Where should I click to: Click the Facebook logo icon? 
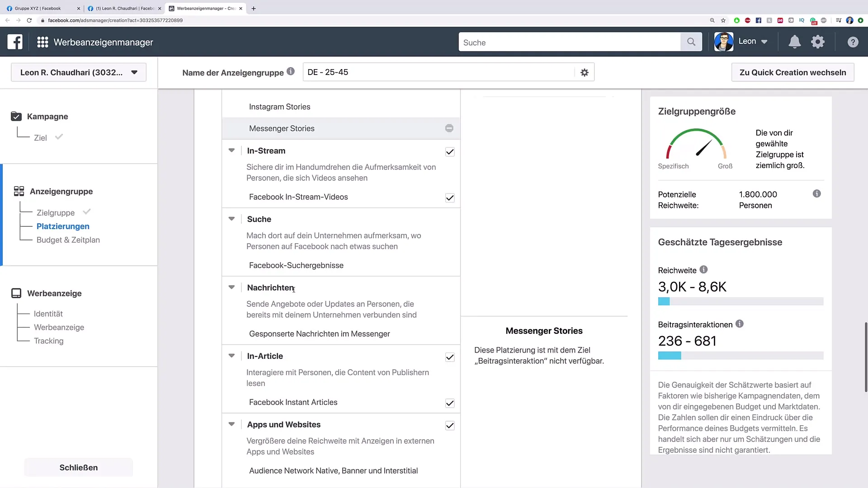(15, 42)
